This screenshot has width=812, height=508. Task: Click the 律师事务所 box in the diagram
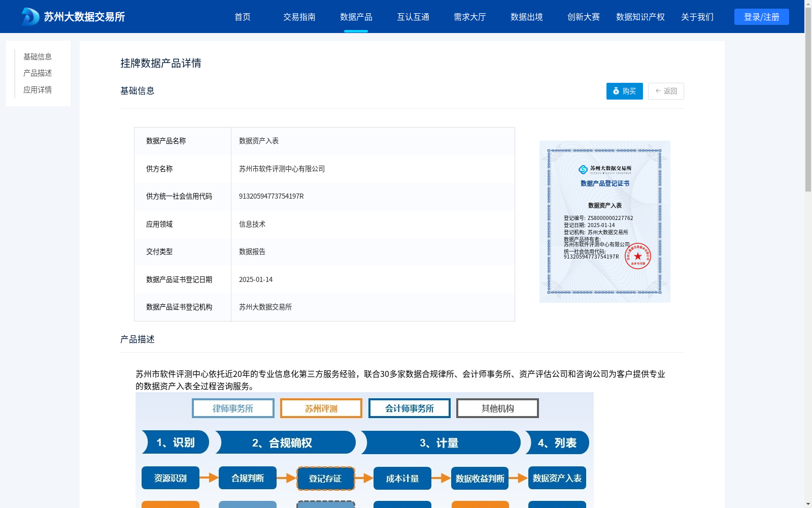pos(233,408)
